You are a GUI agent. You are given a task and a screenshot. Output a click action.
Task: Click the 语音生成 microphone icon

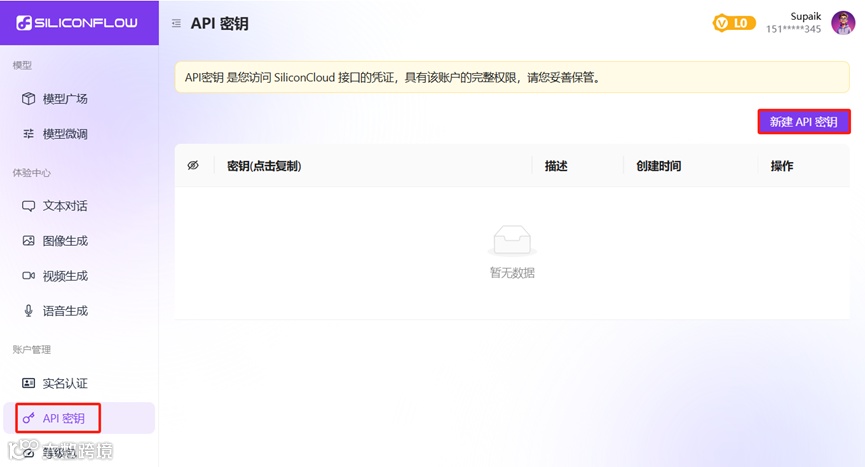click(x=28, y=311)
